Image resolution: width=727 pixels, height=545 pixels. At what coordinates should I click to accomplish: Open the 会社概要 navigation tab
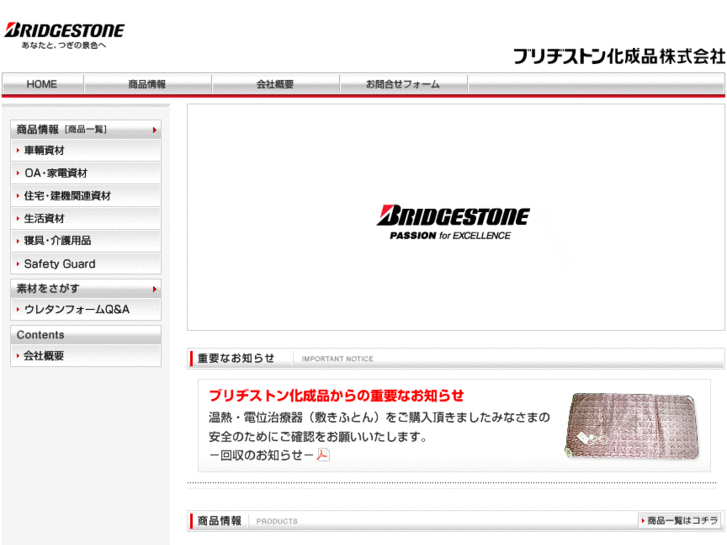tap(275, 84)
